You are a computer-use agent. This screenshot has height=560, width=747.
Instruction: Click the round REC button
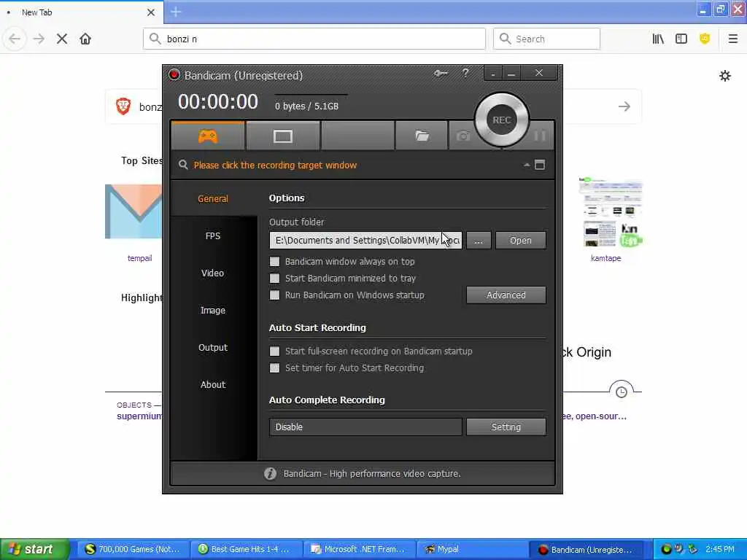coord(502,120)
